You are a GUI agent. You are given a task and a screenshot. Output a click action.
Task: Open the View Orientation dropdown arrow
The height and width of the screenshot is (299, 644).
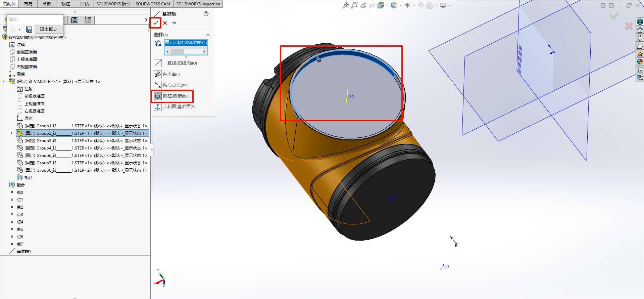(x=387, y=5)
